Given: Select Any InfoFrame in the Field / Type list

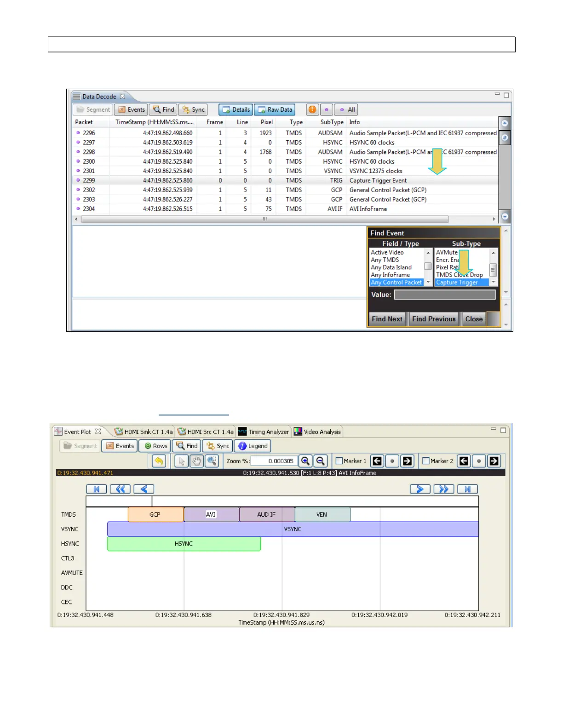Looking at the screenshot, I should pyautogui.click(x=390, y=275).
